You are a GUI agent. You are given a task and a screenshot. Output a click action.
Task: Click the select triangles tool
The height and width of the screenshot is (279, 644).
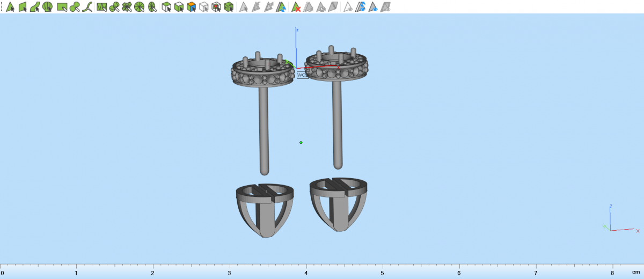[x=10, y=7]
